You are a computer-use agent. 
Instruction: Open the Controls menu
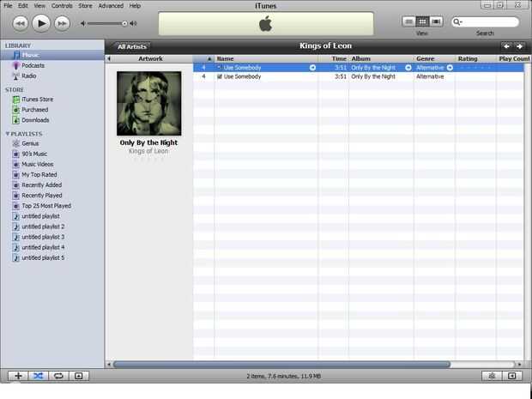coord(62,6)
